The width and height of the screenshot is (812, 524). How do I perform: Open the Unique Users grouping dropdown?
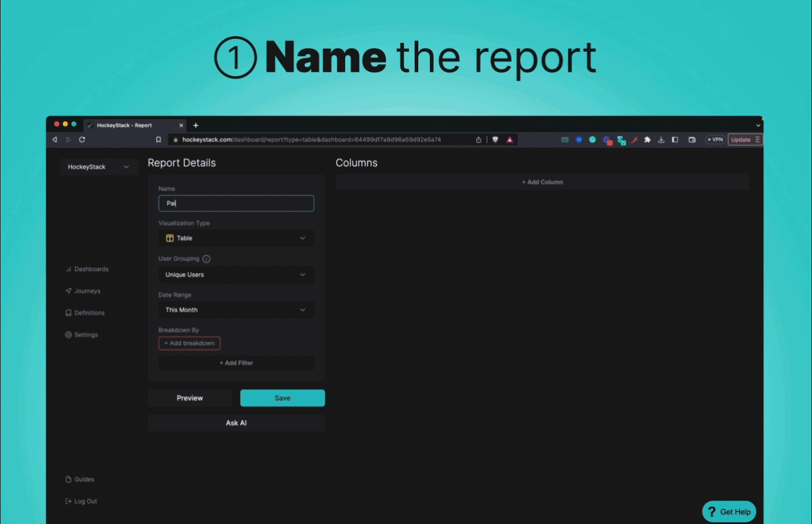(x=236, y=275)
